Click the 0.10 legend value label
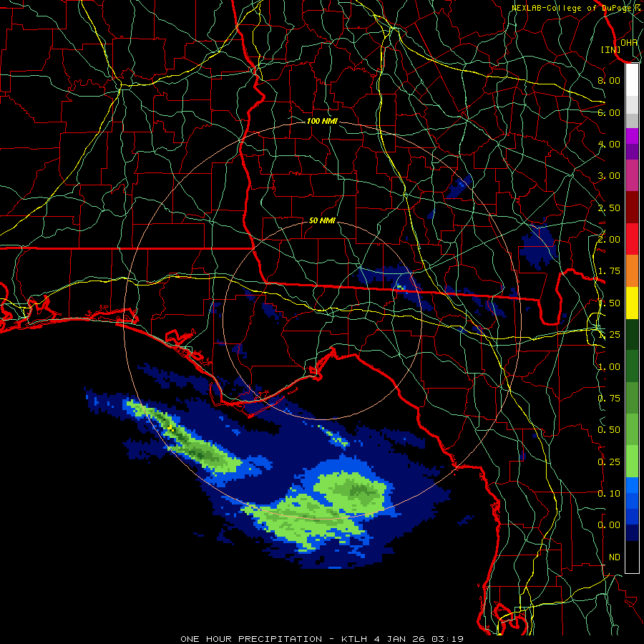This screenshot has height=644, width=644. tap(609, 493)
